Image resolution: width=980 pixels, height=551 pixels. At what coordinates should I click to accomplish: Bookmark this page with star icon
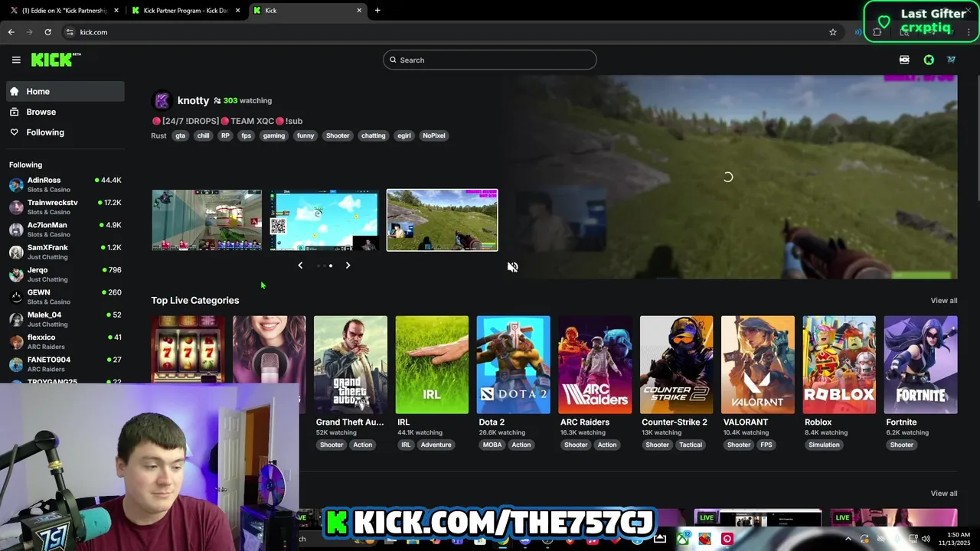click(833, 32)
